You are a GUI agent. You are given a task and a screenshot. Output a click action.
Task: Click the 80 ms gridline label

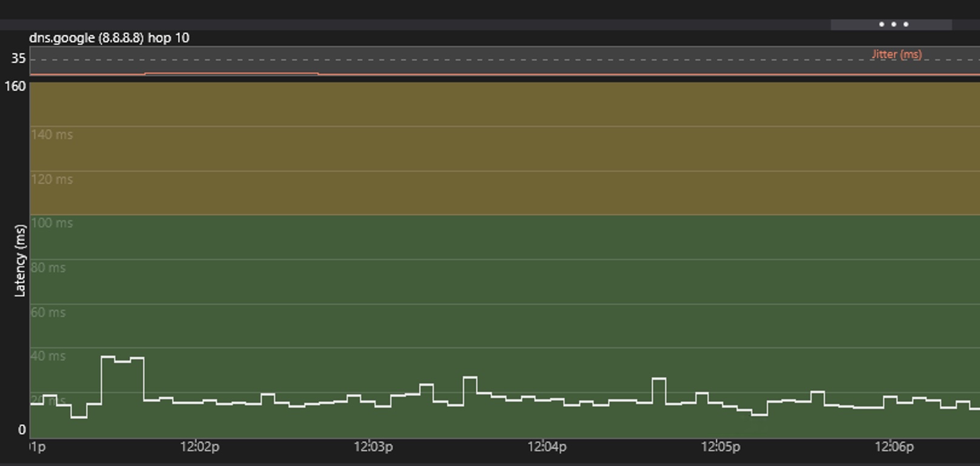coord(48,268)
